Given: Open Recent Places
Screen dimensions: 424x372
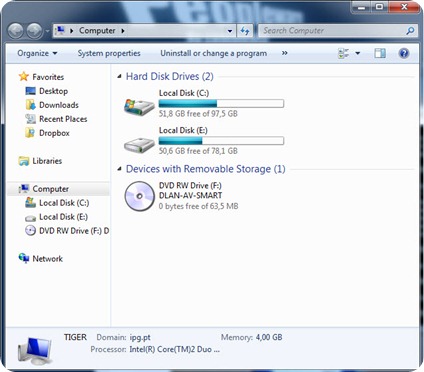Looking at the screenshot, I should click(63, 119).
